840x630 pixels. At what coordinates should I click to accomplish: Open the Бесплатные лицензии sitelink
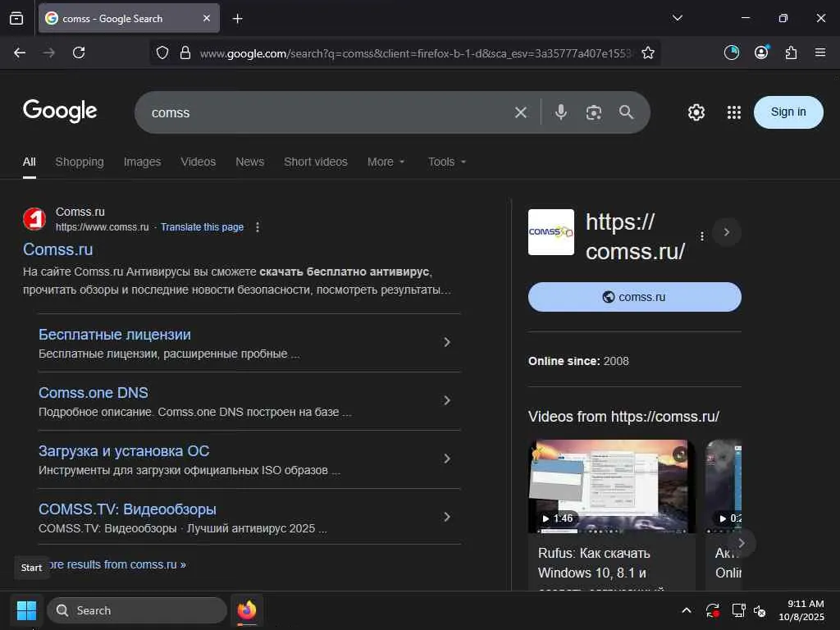coord(115,335)
